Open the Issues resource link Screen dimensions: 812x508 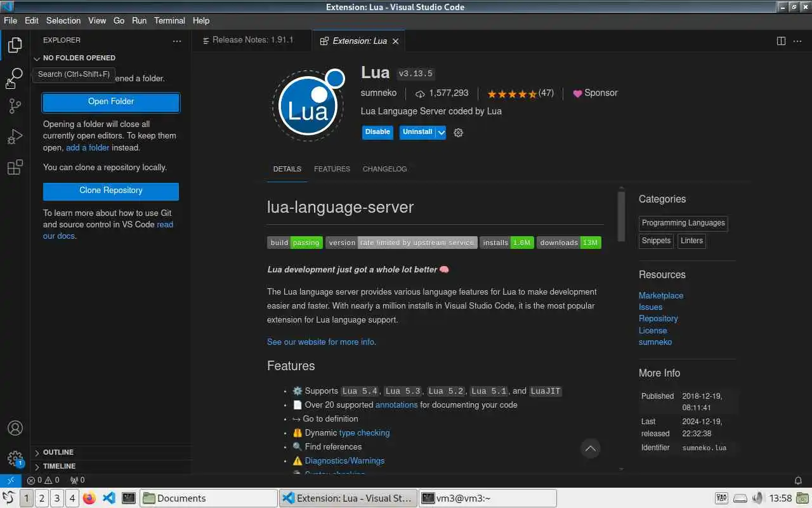(650, 307)
